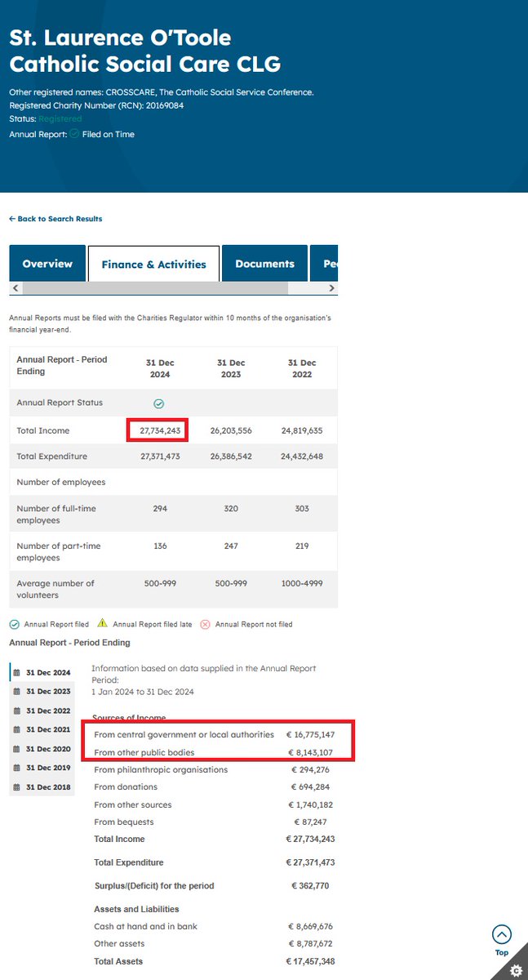Click calendar icon beside 31 Dec 2024
Image resolution: width=528 pixels, height=980 pixels.
pyautogui.click(x=17, y=673)
